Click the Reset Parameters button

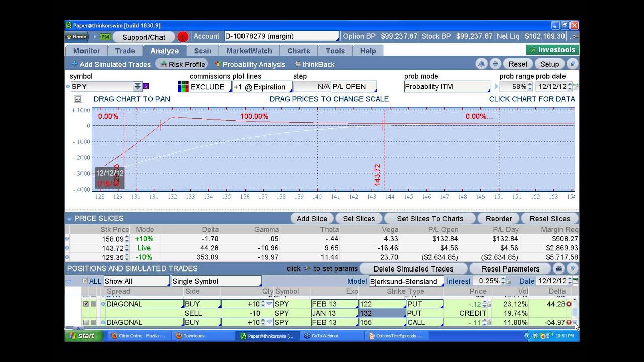(510, 268)
